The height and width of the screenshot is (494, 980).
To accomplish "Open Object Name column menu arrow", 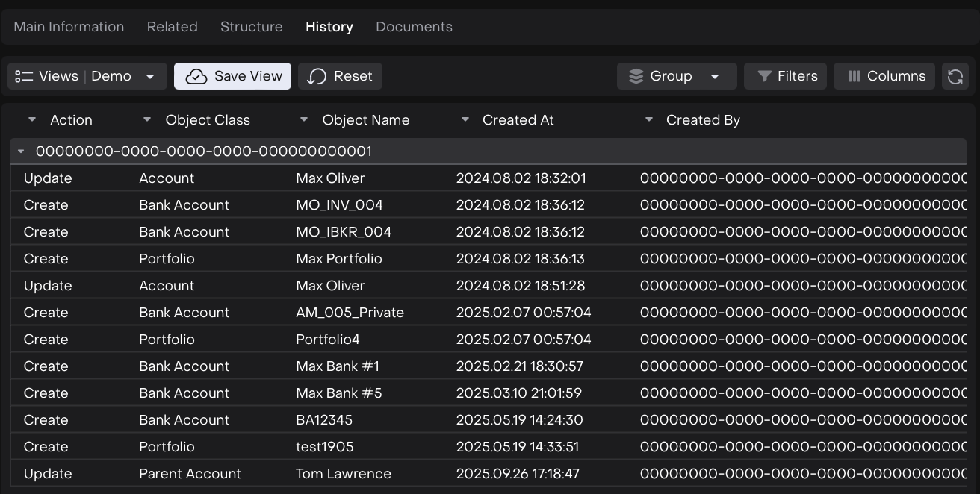I will [304, 119].
